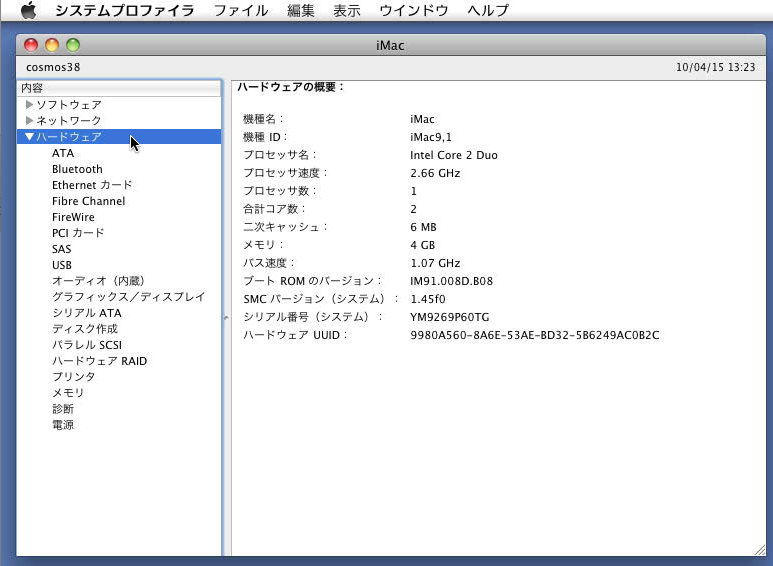The width and height of the screenshot is (773, 566).
Task: Select USB in the hardware list
Action: tap(62, 265)
